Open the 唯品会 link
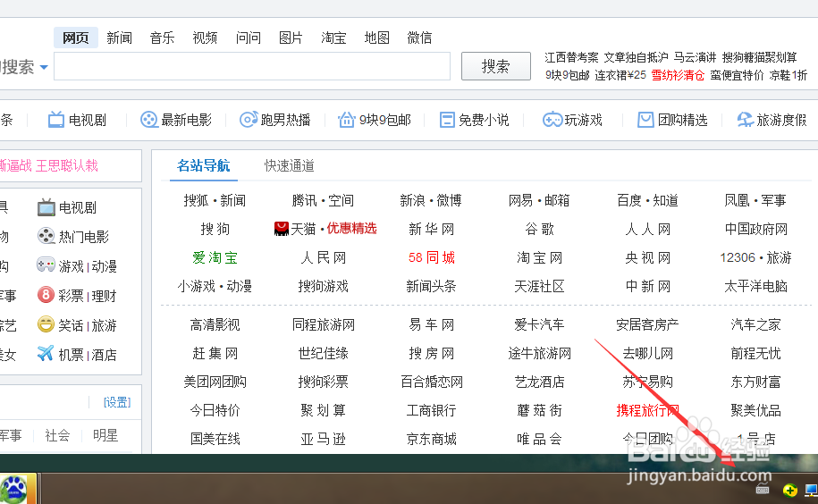The width and height of the screenshot is (818, 504). tap(539, 439)
